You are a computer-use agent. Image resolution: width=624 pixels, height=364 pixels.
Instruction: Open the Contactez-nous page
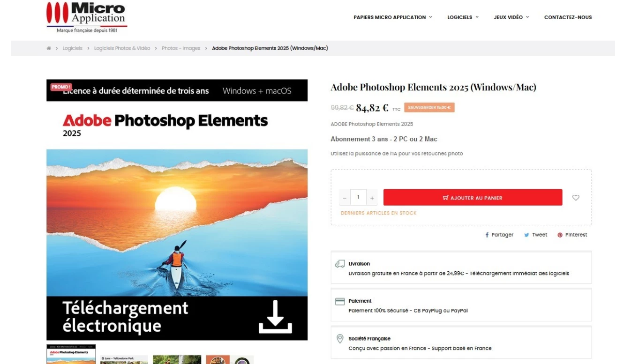point(568,17)
